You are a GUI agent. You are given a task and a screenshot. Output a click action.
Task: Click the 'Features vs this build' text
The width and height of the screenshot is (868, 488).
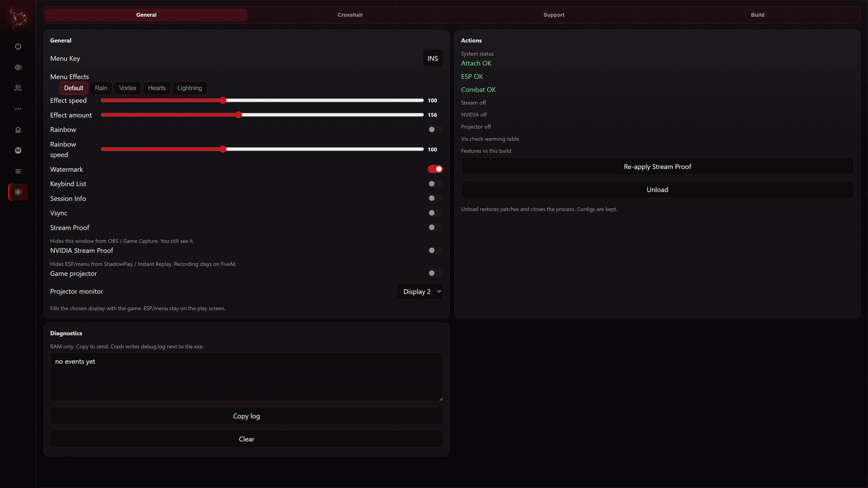486,151
